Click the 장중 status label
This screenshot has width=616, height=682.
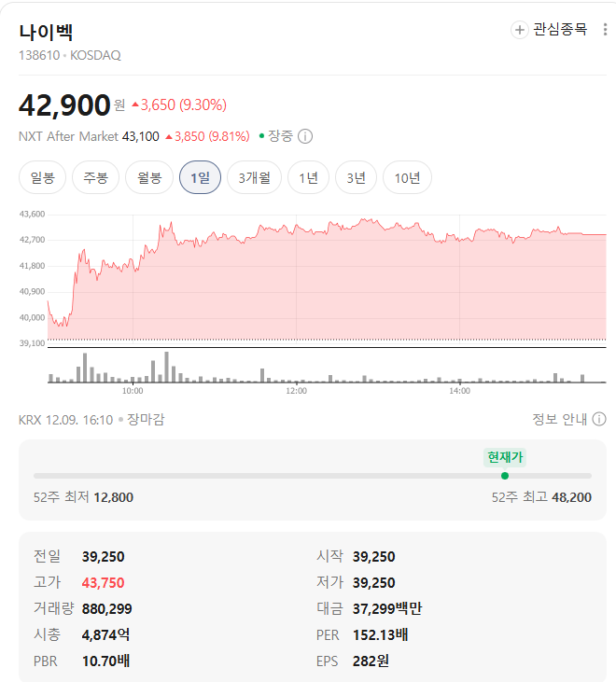tap(280, 136)
